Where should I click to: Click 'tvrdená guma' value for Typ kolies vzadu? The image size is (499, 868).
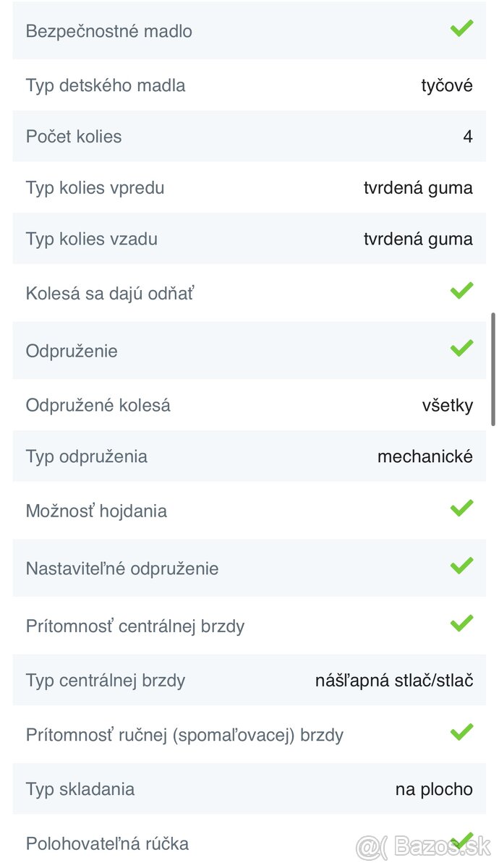point(418,239)
